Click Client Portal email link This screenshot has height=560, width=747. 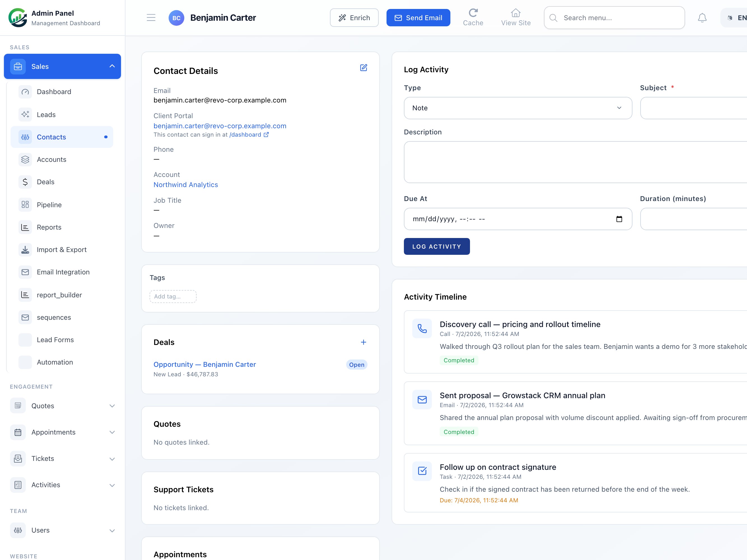point(220,126)
